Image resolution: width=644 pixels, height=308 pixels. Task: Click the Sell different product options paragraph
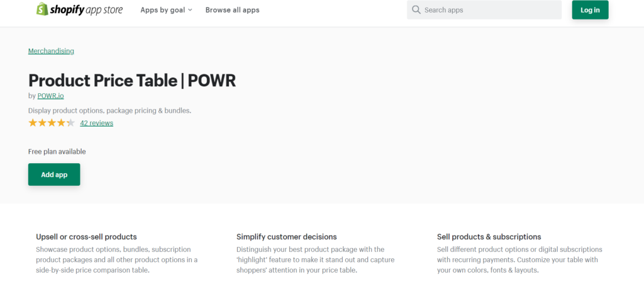pyautogui.click(x=519, y=260)
